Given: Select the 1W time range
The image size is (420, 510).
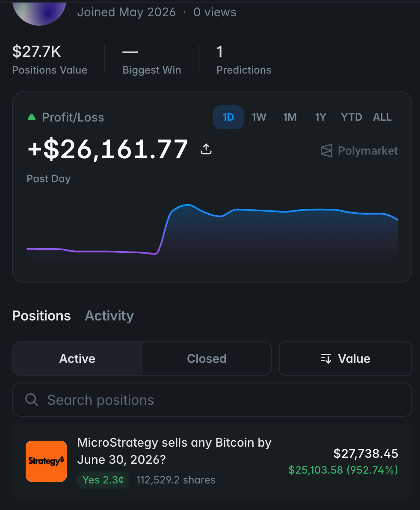Looking at the screenshot, I should pos(259,117).
